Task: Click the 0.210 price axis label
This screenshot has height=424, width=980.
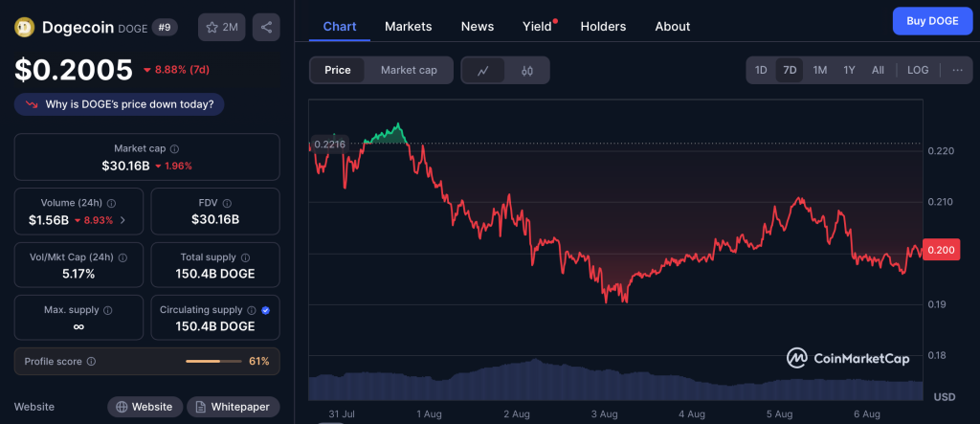Action: (x=942, y=202)
